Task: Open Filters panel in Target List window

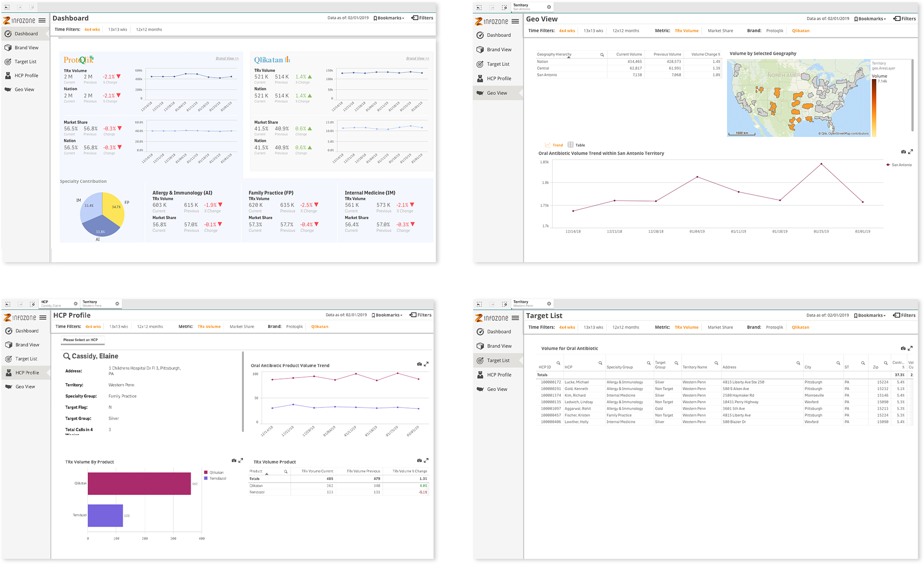Action: tap(904, 315)
